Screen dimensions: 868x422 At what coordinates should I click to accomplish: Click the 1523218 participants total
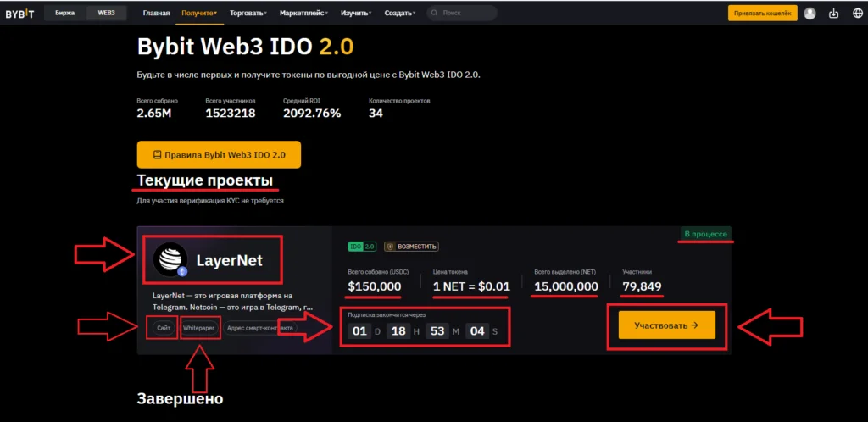[x=231, y=114]
